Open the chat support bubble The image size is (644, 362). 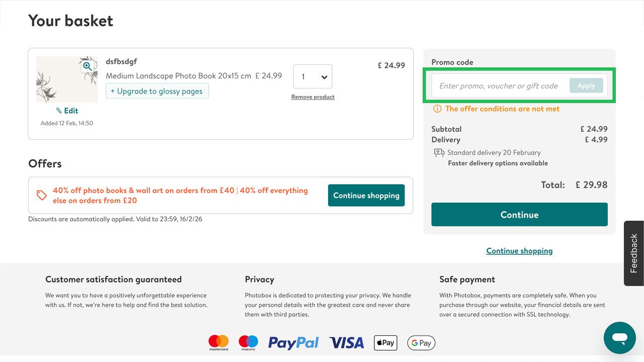619,337
